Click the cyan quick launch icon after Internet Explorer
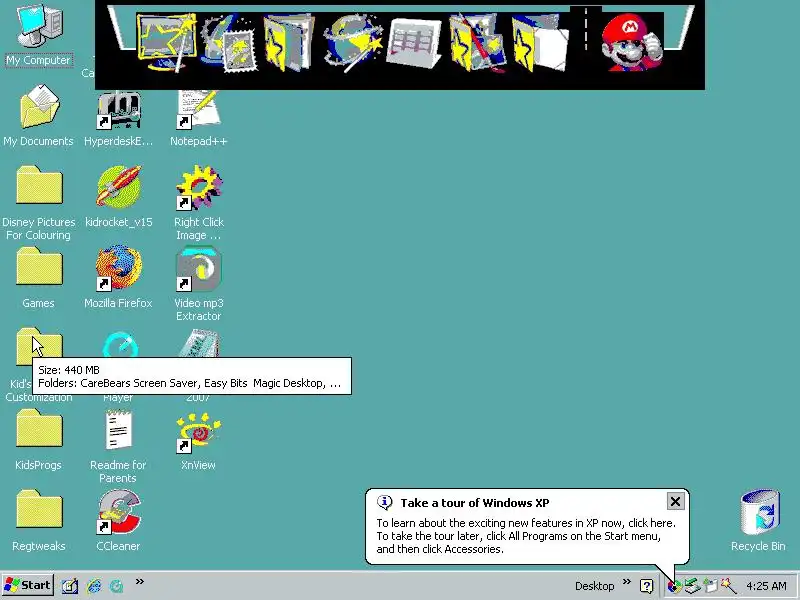 coord(117,586)
